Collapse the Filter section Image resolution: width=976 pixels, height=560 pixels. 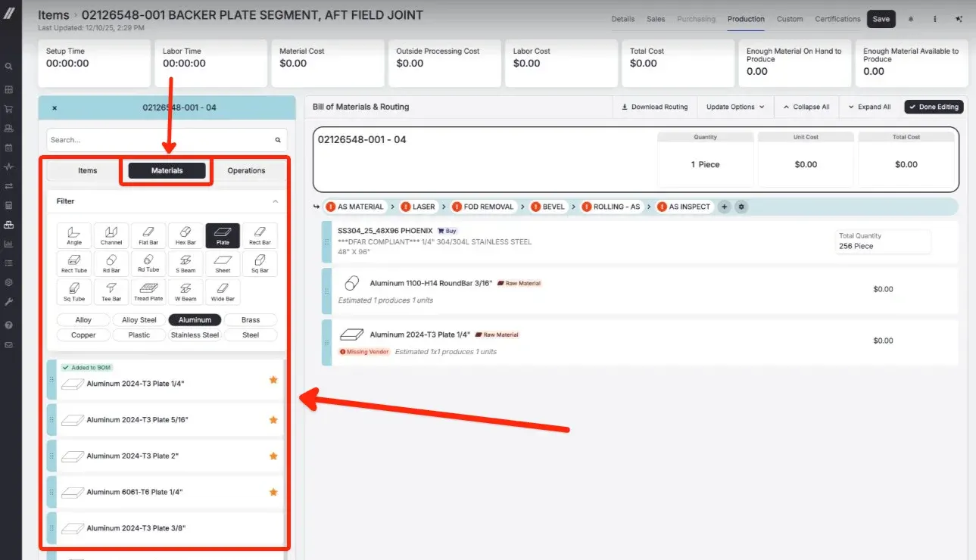click(275, 201)
